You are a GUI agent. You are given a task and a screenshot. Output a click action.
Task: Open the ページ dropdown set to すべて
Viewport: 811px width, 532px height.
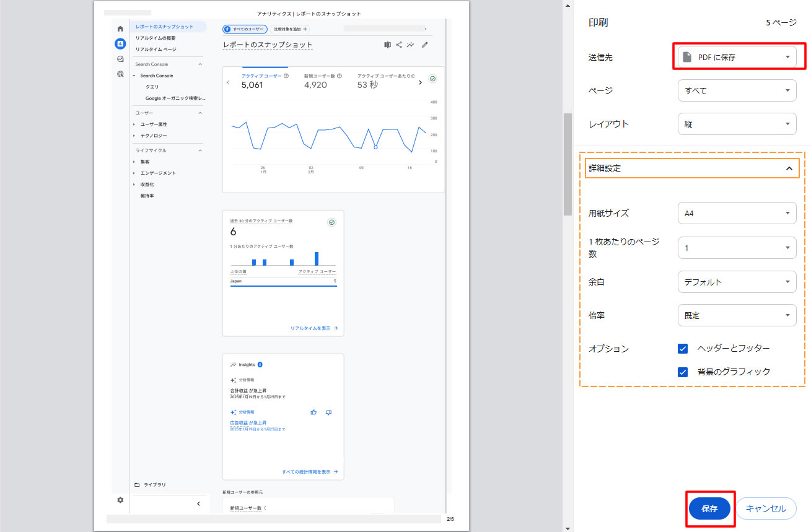point(737,90)
